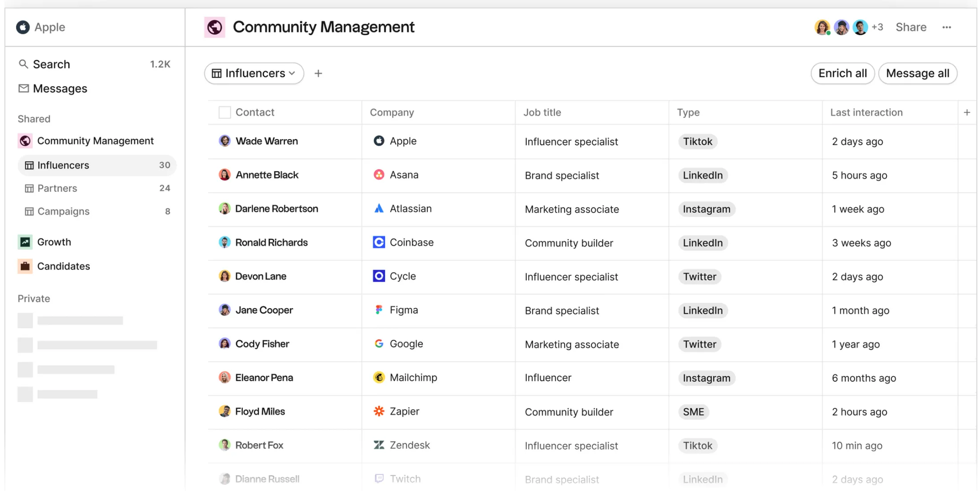This screenshot has width=980, height=491.
Task: Open the Partners list in sidebar
Action: click(x=97, y=189)
